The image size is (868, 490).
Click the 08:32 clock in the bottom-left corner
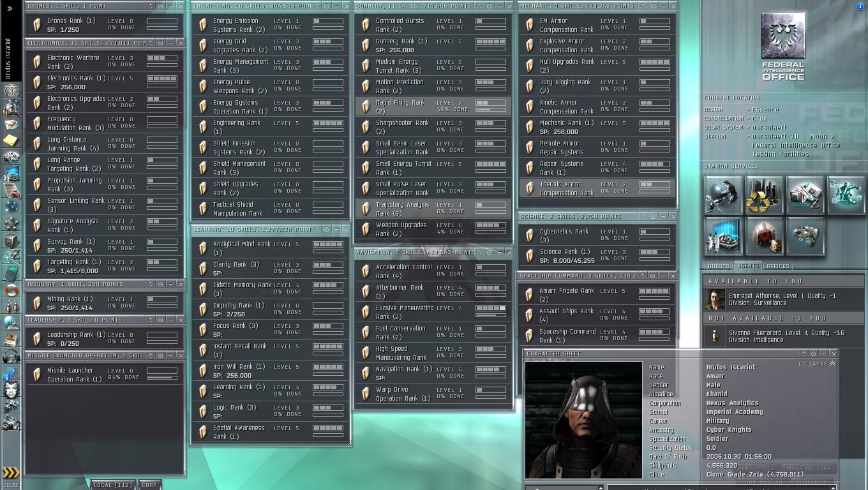[x=10, y=485]
